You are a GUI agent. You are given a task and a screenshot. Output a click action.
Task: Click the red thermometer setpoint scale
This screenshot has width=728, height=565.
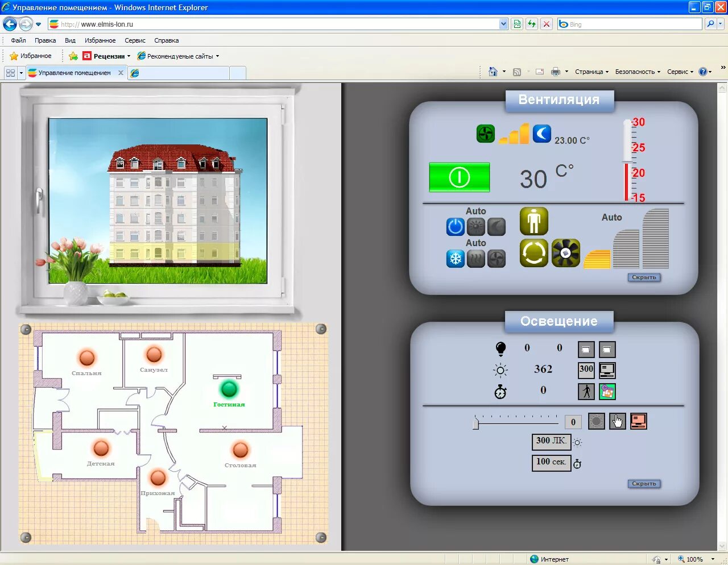(627, 160)
